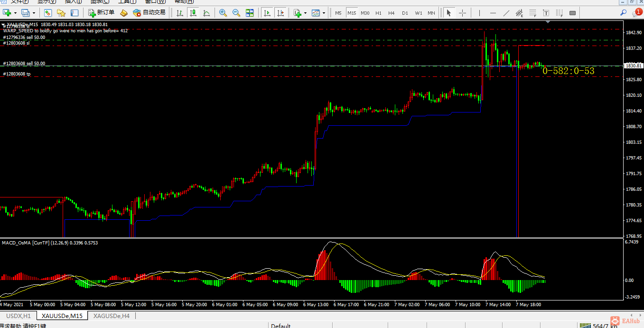
Task: Switch to line chart display
Action: pos(206,13)
